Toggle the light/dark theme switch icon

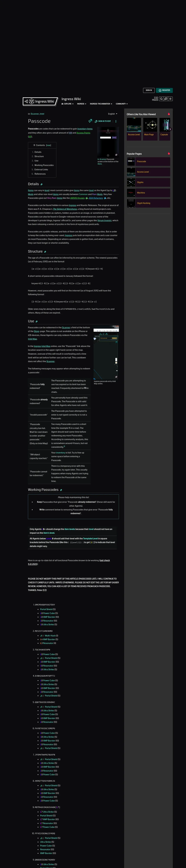click(x=170, y=99)
